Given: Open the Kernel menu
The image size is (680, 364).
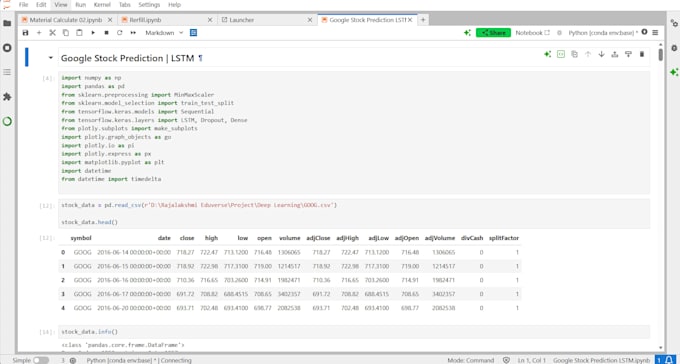Looking at the screenshot, I should pos(102,5).
